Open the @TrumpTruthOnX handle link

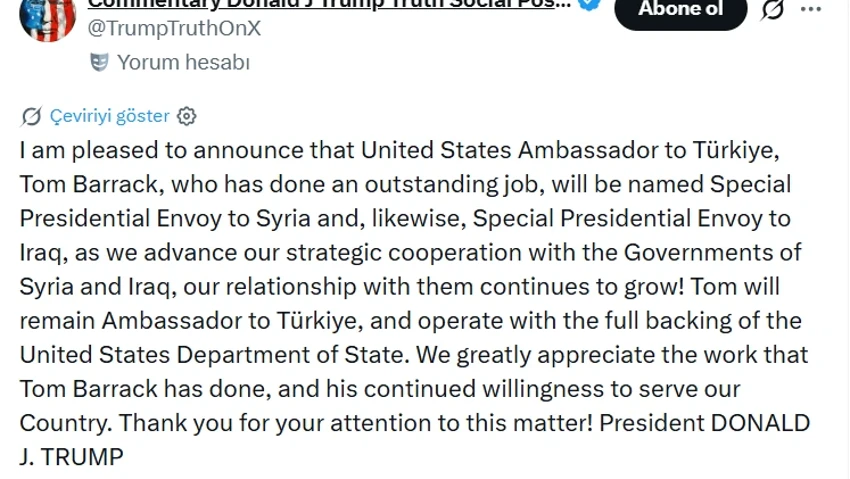click(174, 28)
